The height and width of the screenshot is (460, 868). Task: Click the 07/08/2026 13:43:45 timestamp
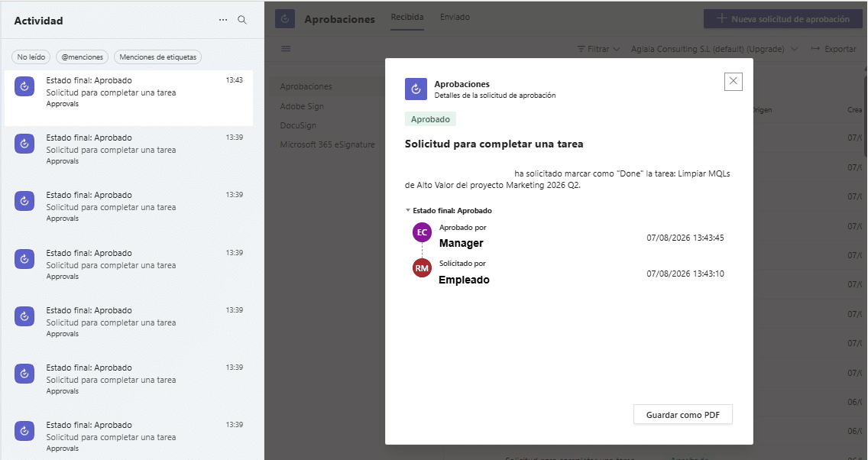[685, 238]
